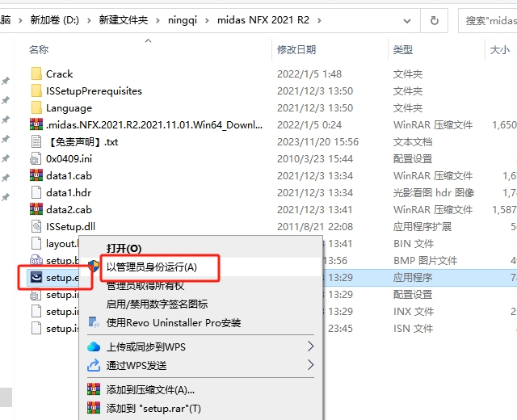Open the ISSetupPrerequisites folder icon
The width and height of the screenshot is (517, 420).
point(36,90)
